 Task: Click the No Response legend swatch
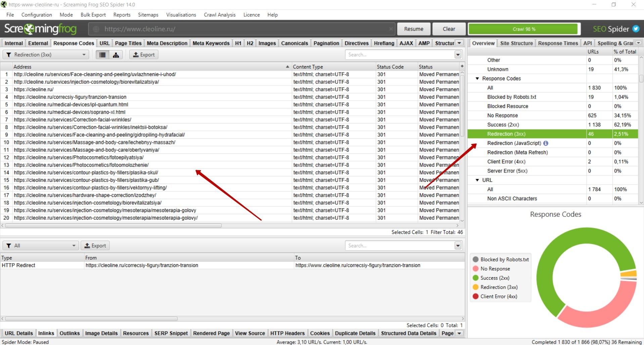(475, 269)
